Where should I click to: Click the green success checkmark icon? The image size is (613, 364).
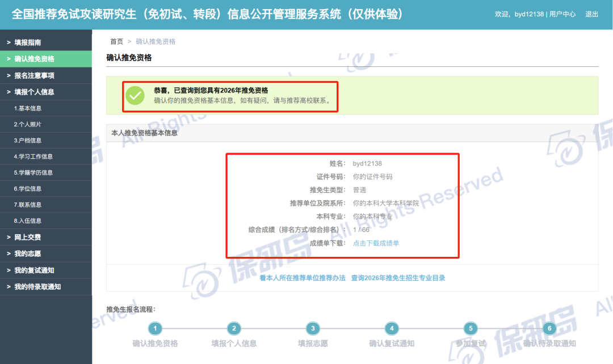click(x=135, y=95)
